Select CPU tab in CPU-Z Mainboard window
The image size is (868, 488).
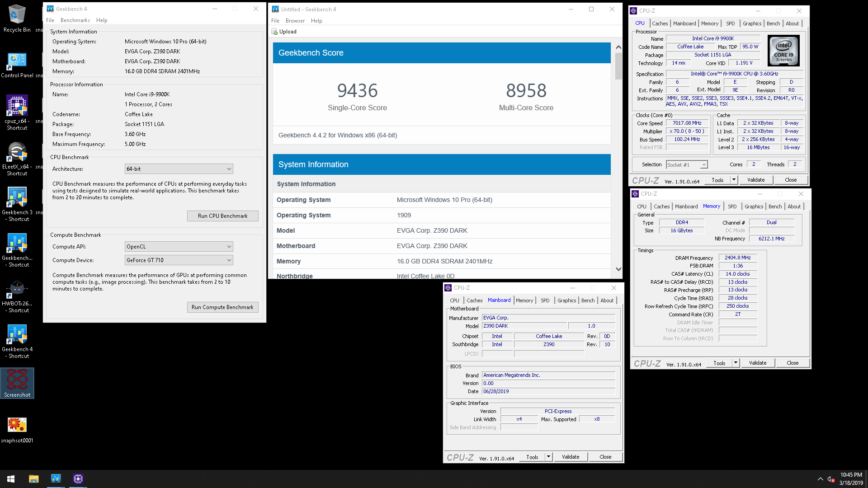pyautogui.click(x=454, y=300)
